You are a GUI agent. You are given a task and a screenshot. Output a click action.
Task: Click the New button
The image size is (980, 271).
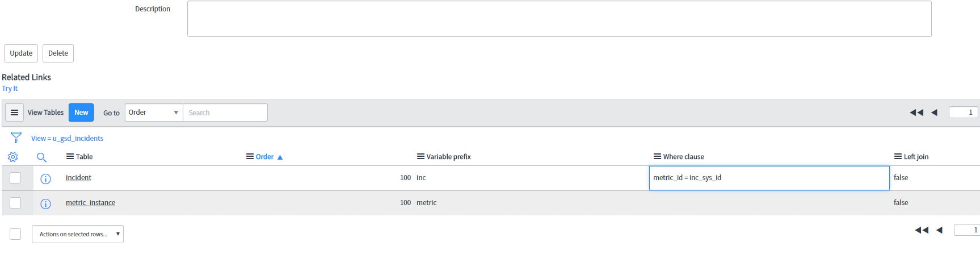coord(81,112)
